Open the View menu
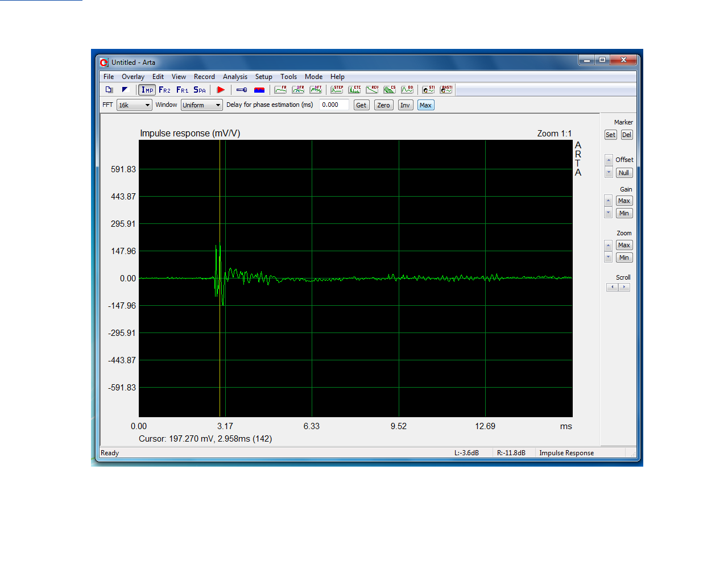This screenshot has width=728, height=582. [179, 77]
